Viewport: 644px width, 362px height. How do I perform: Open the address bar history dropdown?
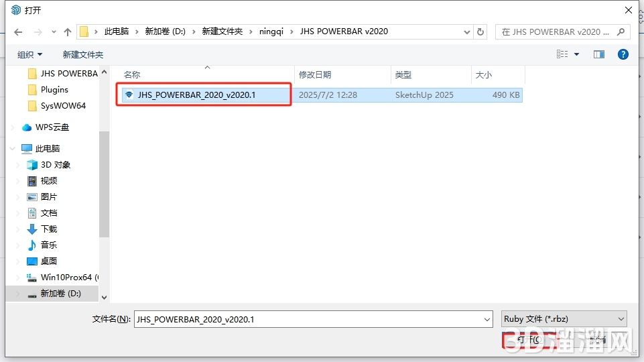point(466,32)
